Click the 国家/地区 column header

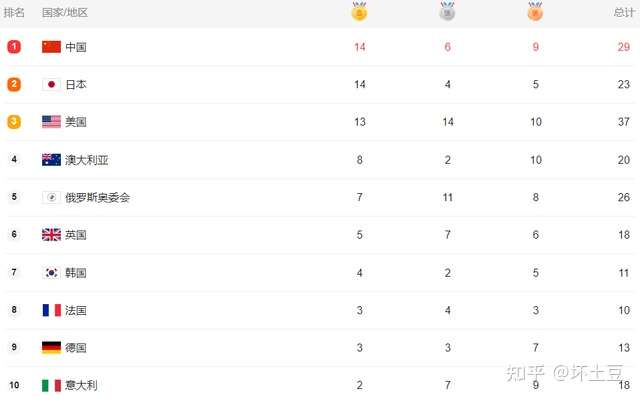pos(65,12)
